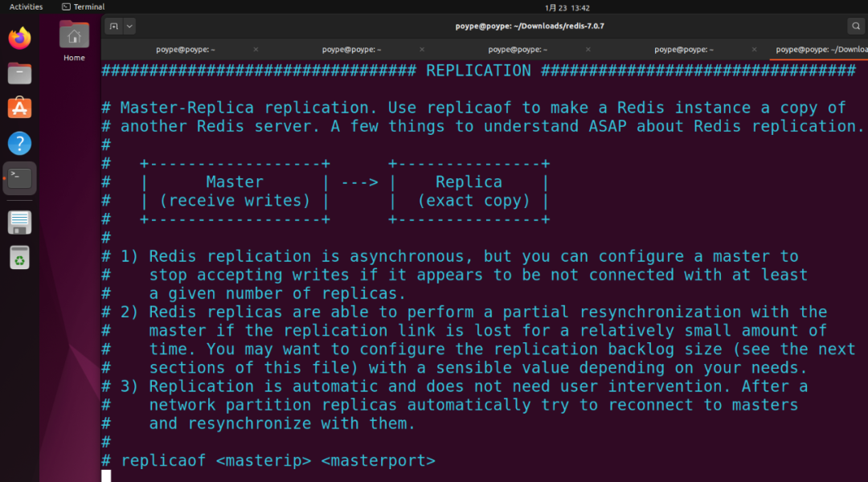
Task: Click the terminal search magnifier icon
Action: click(x=857, y=27)
